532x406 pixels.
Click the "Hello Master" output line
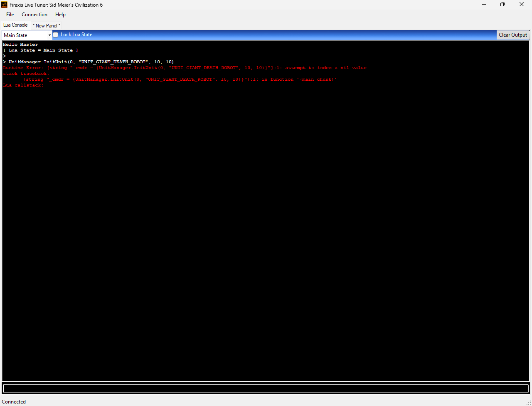point(20,45)
